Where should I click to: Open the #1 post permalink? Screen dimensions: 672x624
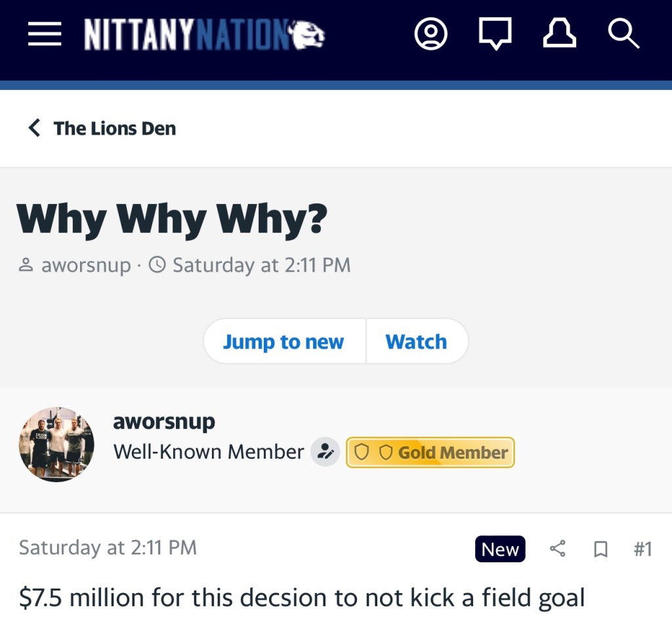[x=642, y=549]
